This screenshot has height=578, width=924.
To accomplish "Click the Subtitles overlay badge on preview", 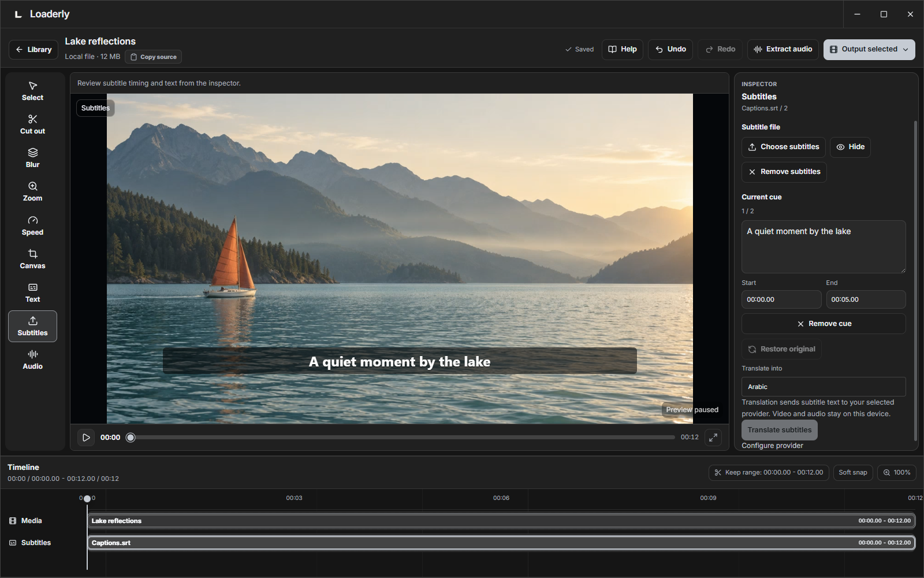I will coord(95,108).
